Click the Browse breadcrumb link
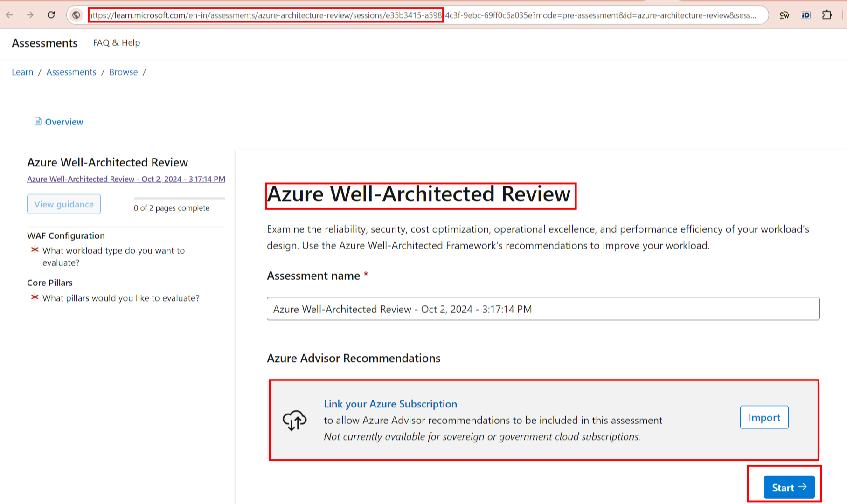Image resolution: width=847 pixels, height=504 pixels. 123,72
